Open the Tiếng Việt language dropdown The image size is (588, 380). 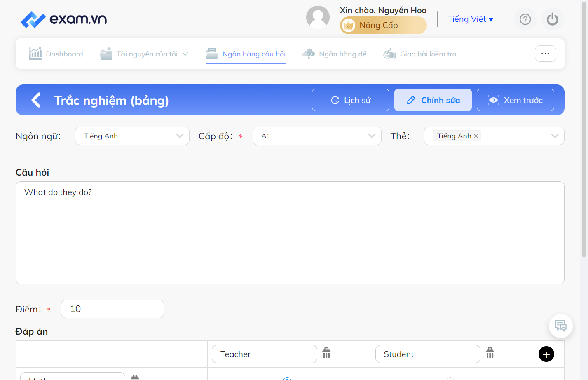pos(470,19)
